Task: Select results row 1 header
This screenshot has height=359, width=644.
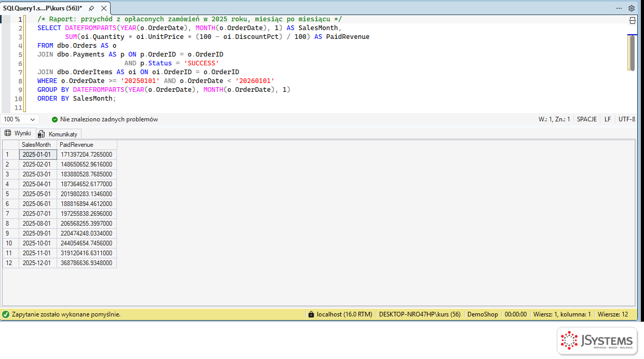Action: coord(11,155)
